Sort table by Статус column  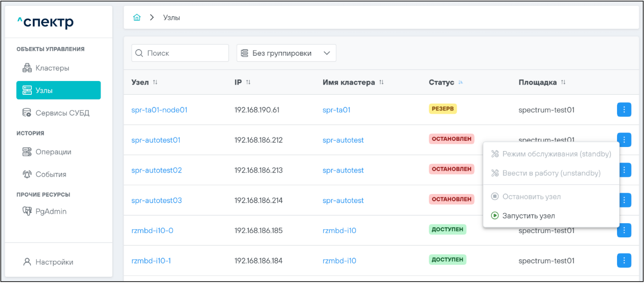[461, 82]
